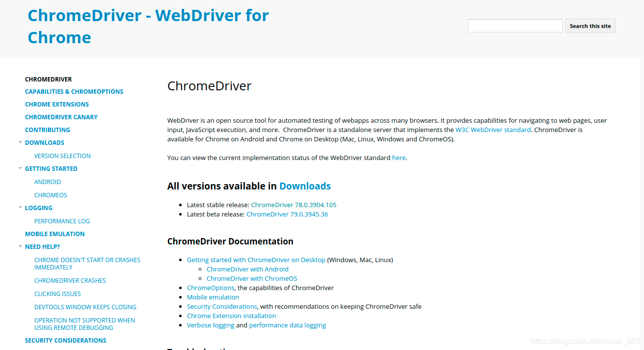Open the ChromeOptions documentation link
The image size is (644, 350).
[x=211, y=288]
